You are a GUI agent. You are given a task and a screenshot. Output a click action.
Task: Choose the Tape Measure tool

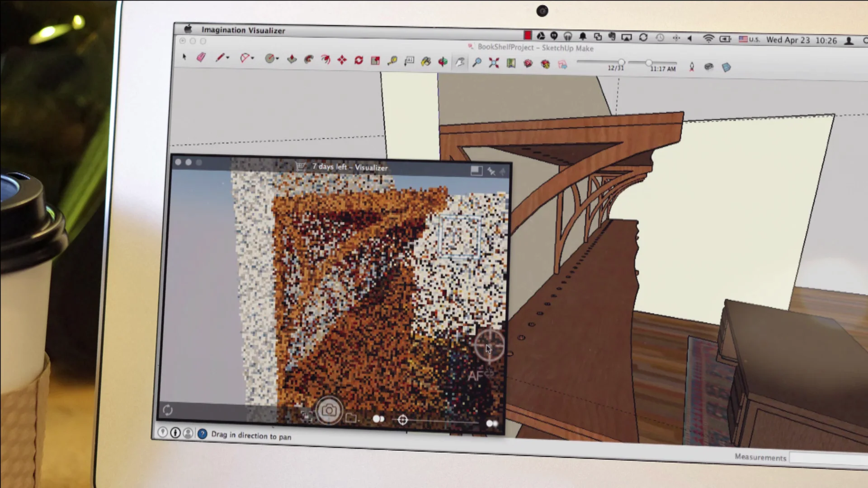pos(392,60)
